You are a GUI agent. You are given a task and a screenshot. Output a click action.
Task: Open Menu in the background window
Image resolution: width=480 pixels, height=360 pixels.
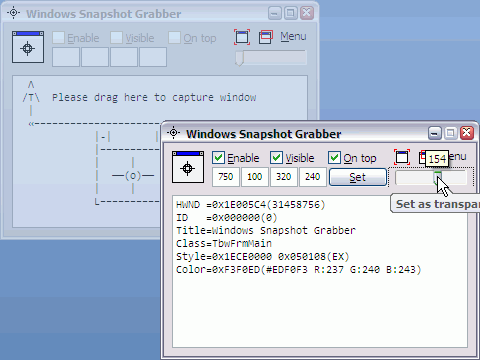[293, 36]
